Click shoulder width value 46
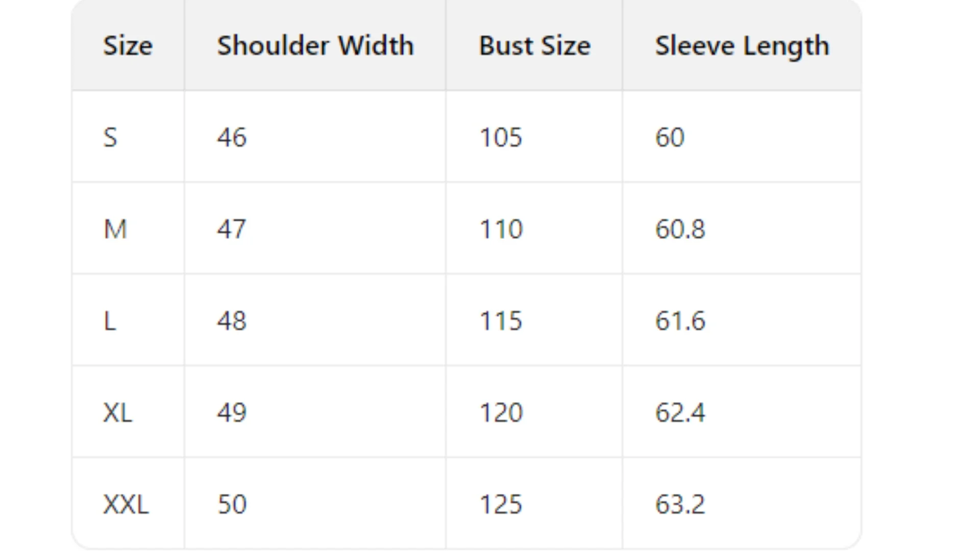The width and height of the screenshot is (980, 551). [232, 137]
